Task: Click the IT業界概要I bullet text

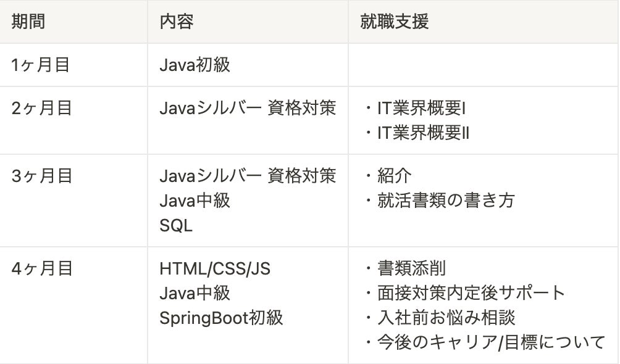Action: pyautogui.click(x=422, y=109)
